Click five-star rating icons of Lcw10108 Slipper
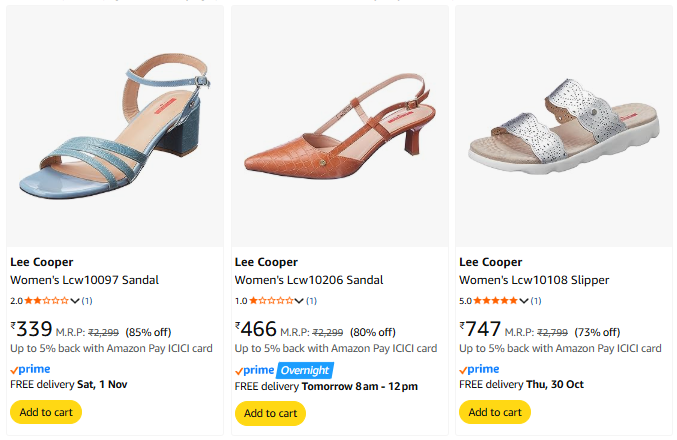This screenshot has width=677, height=440. tap(495, 301)
